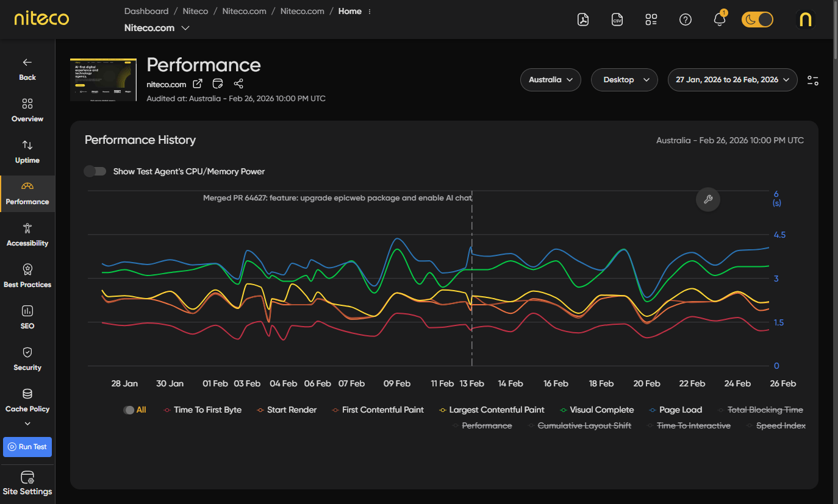The height and width of the screenshot is (504, 838).
Task: Open the niteco.com site link
Action: tap(167, 85)
